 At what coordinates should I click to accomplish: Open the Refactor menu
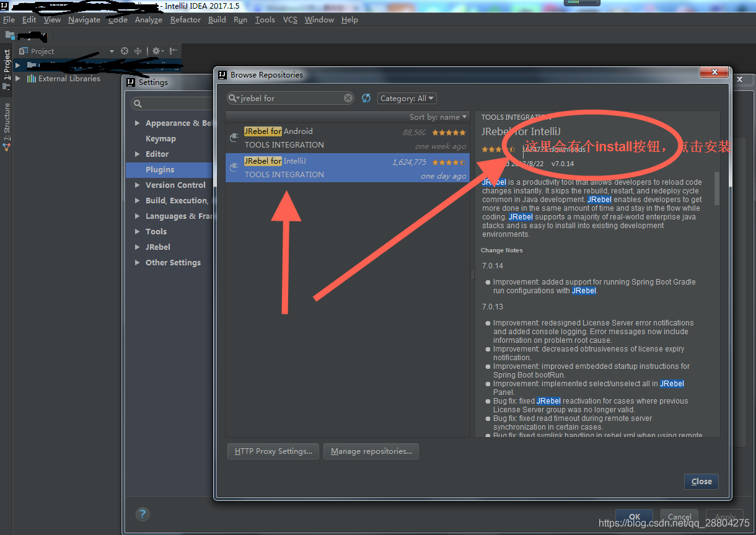tap(185, 20)
